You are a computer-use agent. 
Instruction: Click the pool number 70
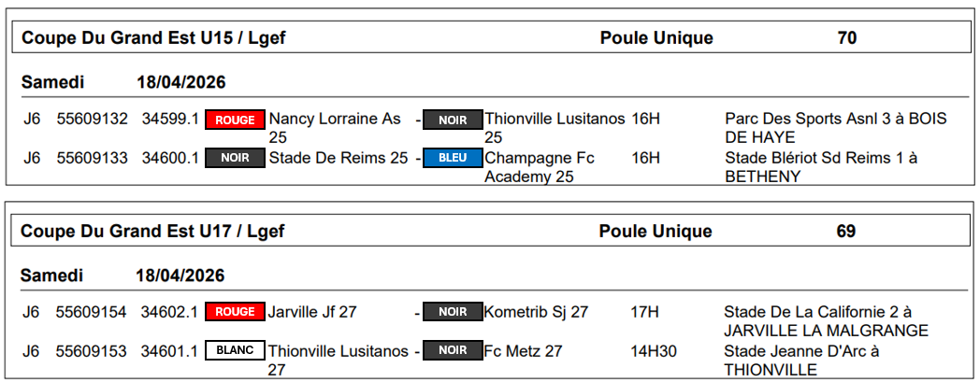[847, 38]
